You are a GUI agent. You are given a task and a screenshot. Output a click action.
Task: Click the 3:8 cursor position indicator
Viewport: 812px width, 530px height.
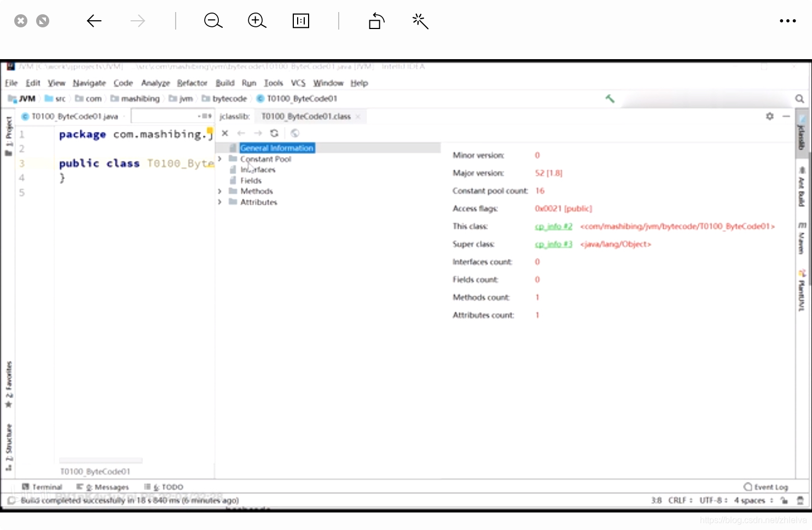pos(657,500)
